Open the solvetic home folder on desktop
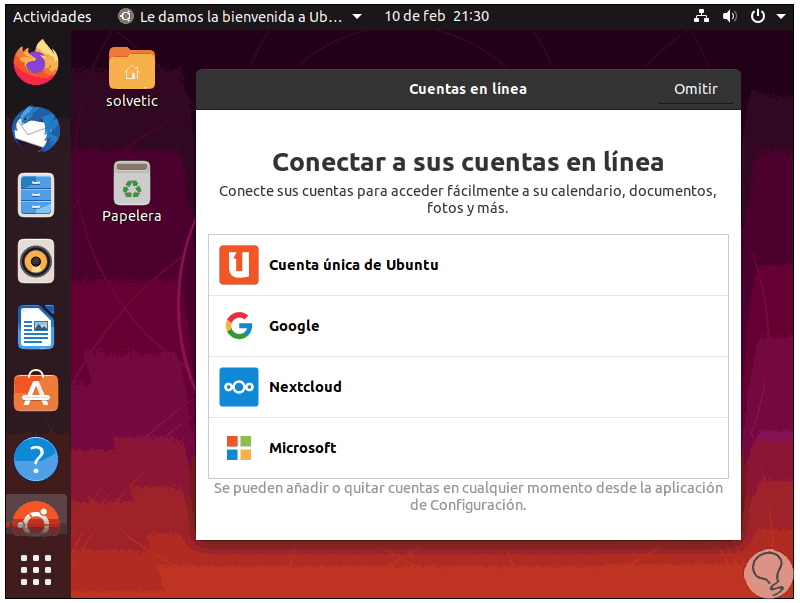Screen dimensions: 800x603 click(132, 78)
